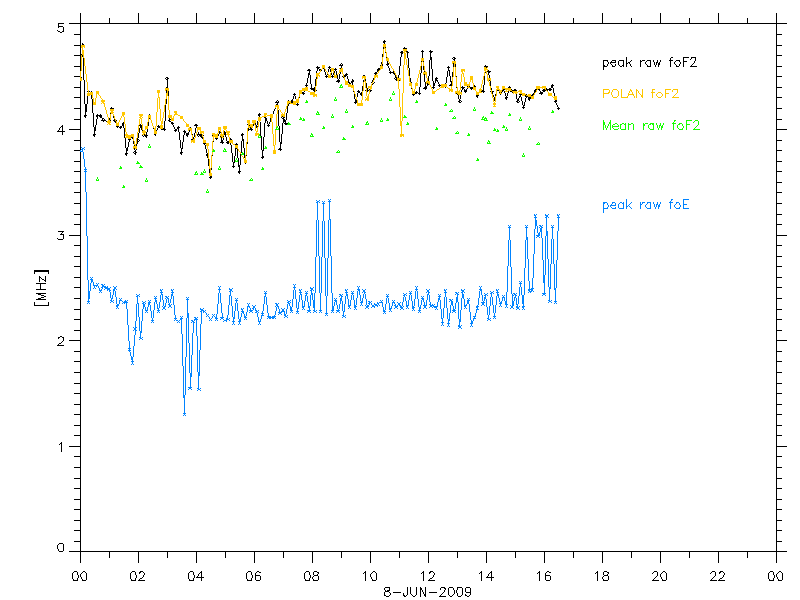Click the y-axis tick label '4'
Viewport: 800px width, 600px height.
(x=61, y=130)
